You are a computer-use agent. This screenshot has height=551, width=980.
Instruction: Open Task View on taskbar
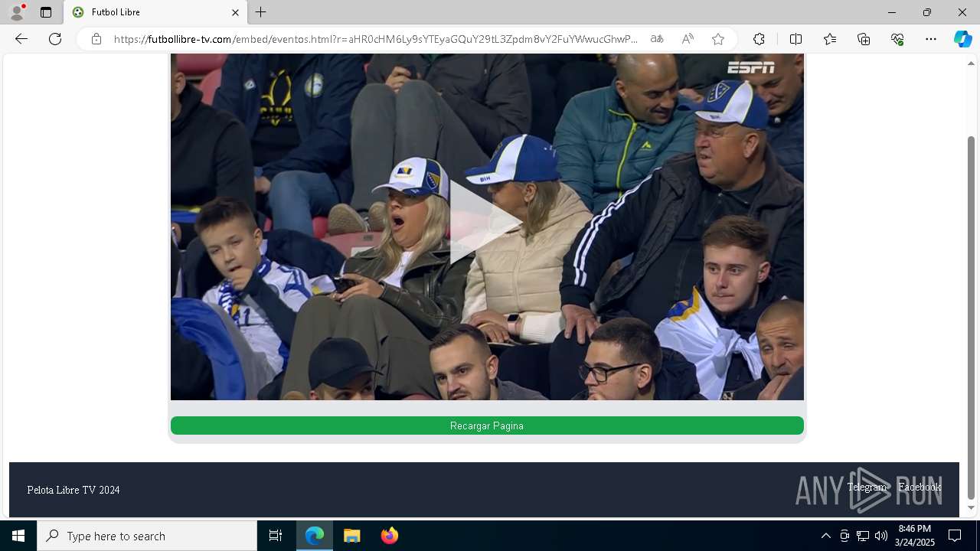click(x=276, y=536)
